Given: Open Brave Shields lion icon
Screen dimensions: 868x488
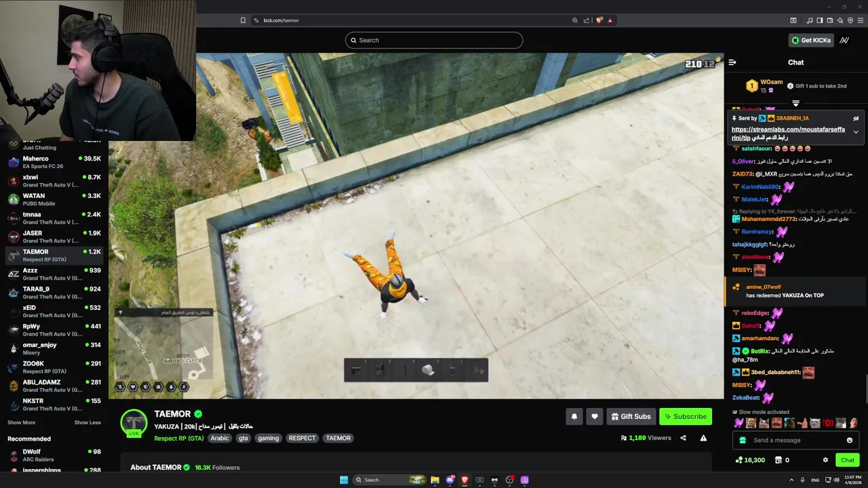Looking at the screenshot, I should [x=599, y=20].
